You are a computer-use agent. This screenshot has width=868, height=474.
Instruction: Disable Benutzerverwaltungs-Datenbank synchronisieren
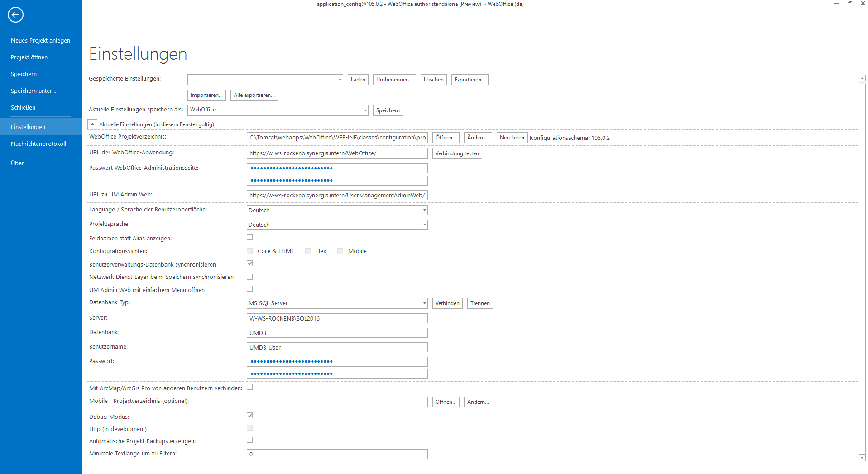[x=249, y=263]
